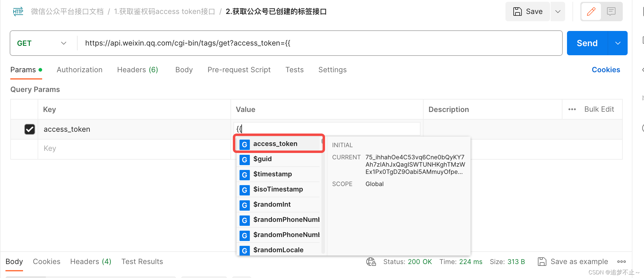Open the Save options dropdown arrow

click(x=558, y=12)
